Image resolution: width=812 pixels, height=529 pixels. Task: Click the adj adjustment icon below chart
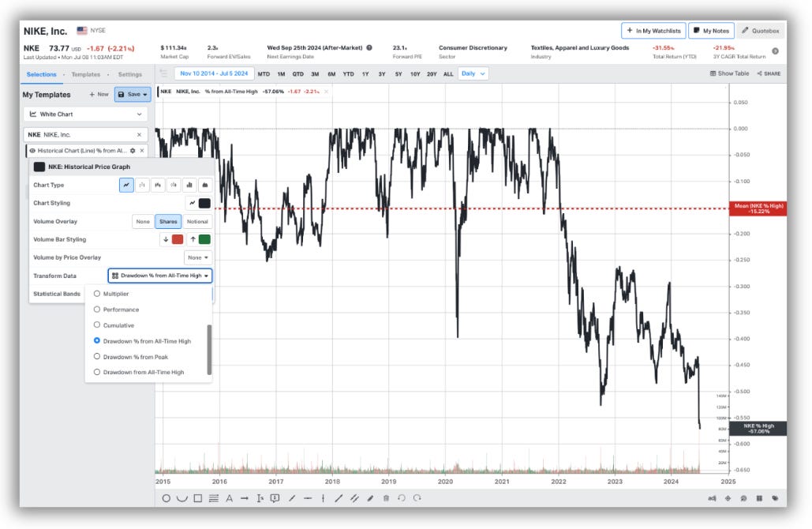[x=712, y=498]
